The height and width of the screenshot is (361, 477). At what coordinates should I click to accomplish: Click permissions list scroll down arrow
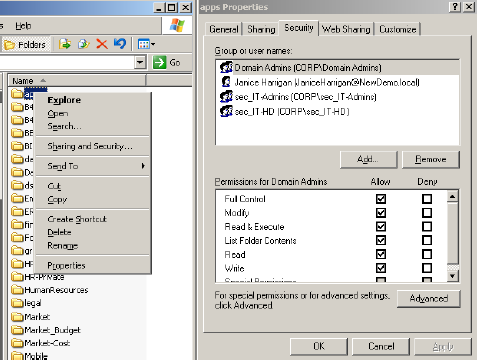tap(452, 276)
